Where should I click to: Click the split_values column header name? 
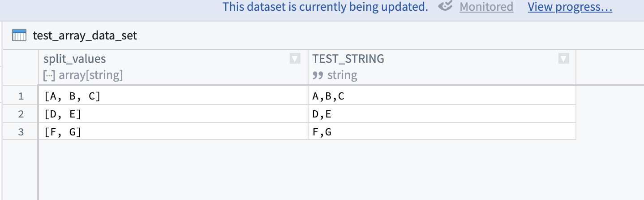(75, 59)
